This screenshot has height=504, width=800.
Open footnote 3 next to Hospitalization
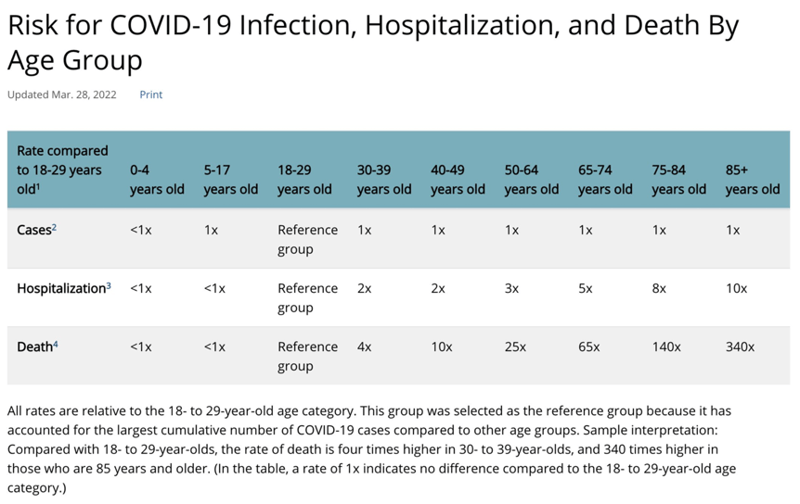pyautogui.click(x=108, y=286)
